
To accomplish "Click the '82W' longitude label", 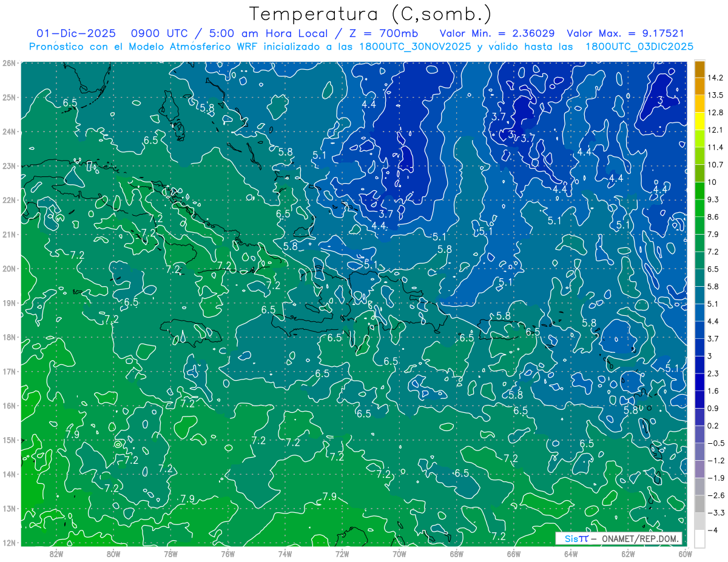I will (x=56, y=553).
